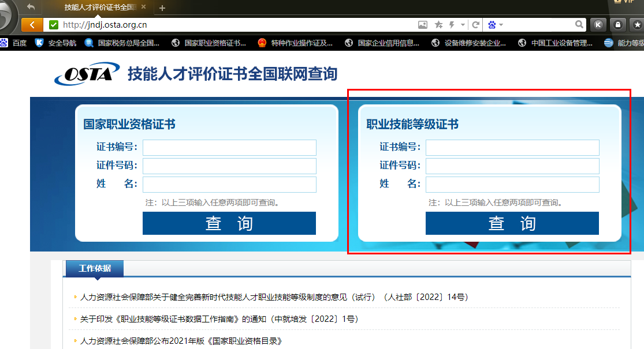Screen dimensions: 644x349
Task: Click 证书编号 field under 职业技能等级证书
Action: [512, 148]
